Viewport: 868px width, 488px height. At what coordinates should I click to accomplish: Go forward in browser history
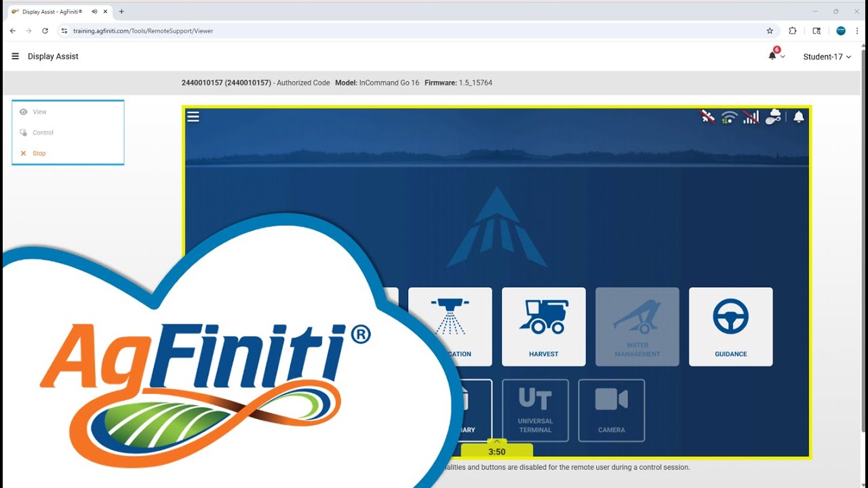[x=28, y=30]
